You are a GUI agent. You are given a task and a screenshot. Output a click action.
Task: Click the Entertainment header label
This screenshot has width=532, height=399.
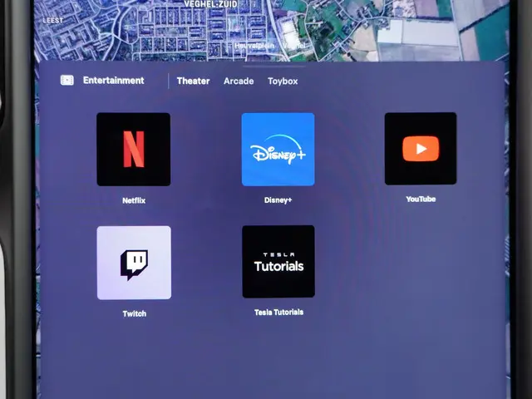point(114,81)
